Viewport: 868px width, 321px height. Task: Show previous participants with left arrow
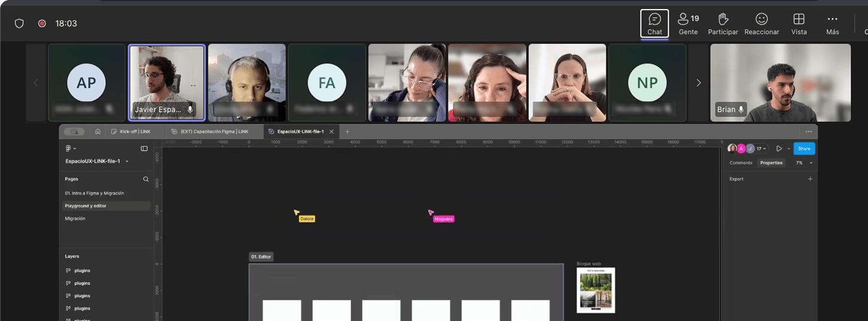[35, 82]
